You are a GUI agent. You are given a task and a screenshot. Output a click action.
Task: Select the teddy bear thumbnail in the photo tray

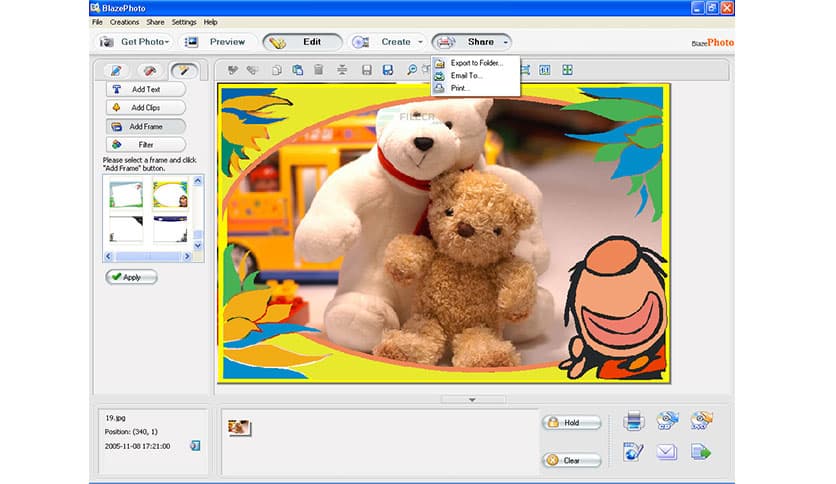coord(238,427)
